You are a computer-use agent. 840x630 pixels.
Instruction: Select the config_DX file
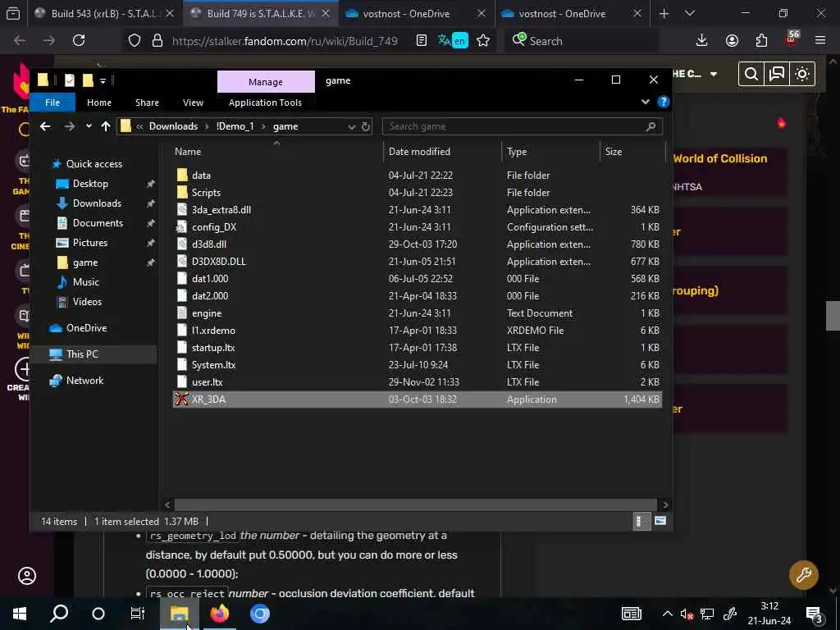(214, 227)
